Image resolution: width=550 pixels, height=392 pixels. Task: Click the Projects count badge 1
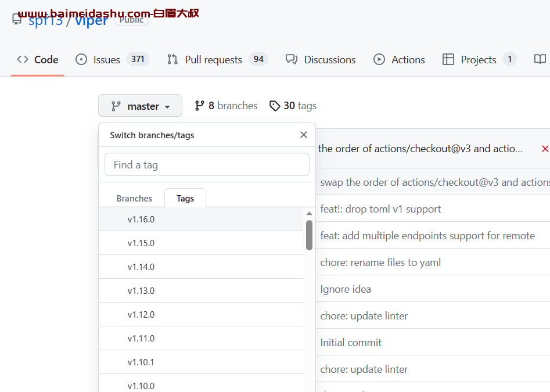click(x=510, y=59)
